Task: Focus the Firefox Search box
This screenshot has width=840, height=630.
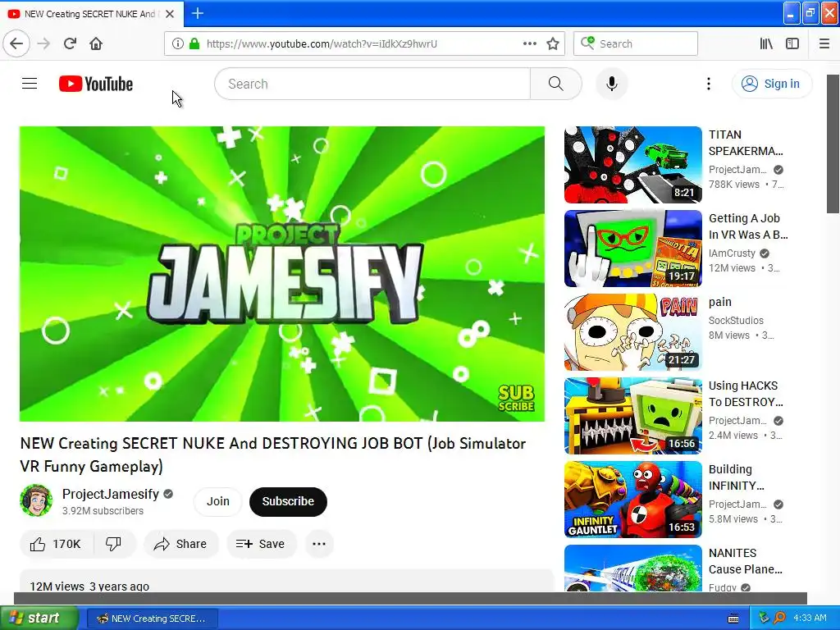Action: point(636,43)
